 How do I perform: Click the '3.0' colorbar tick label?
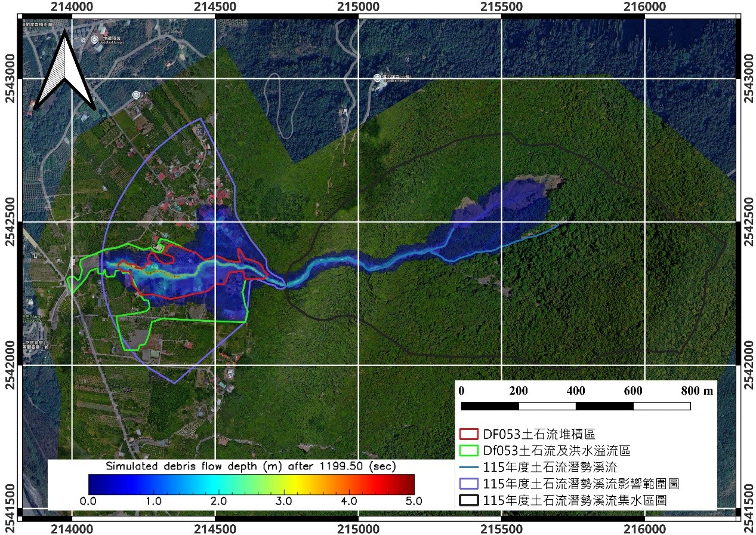click(x=283, y=501)
